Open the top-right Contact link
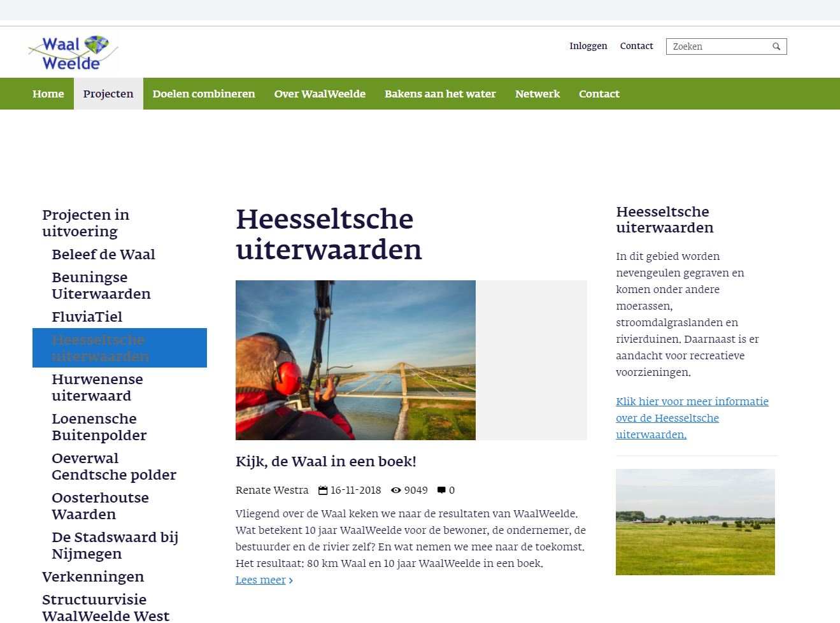The width and height of the screenshot is (840, 623). point(636,46)
